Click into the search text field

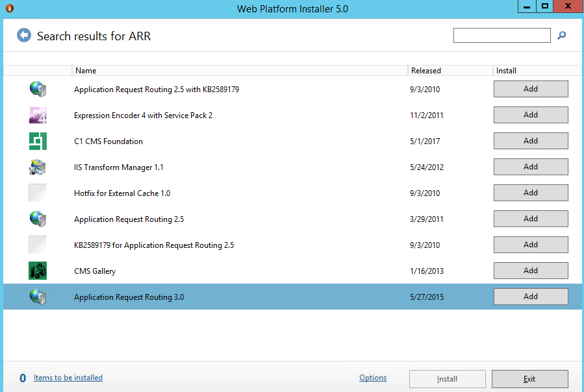point(501,36)
